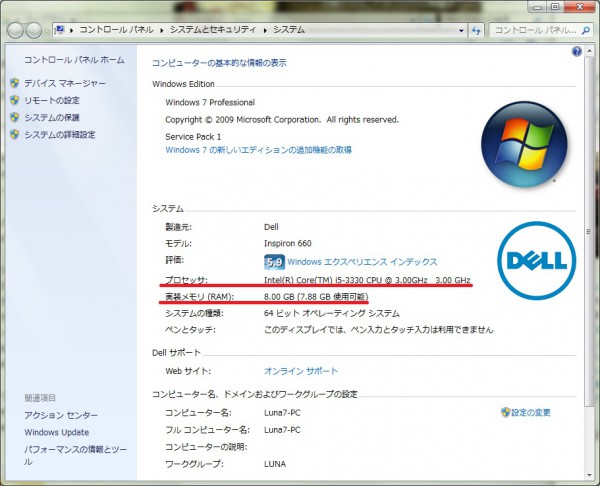The width and height of the screenshot is (600, 486).
Task: Click the Dell manufacturer value
Action: pos(271,227)
